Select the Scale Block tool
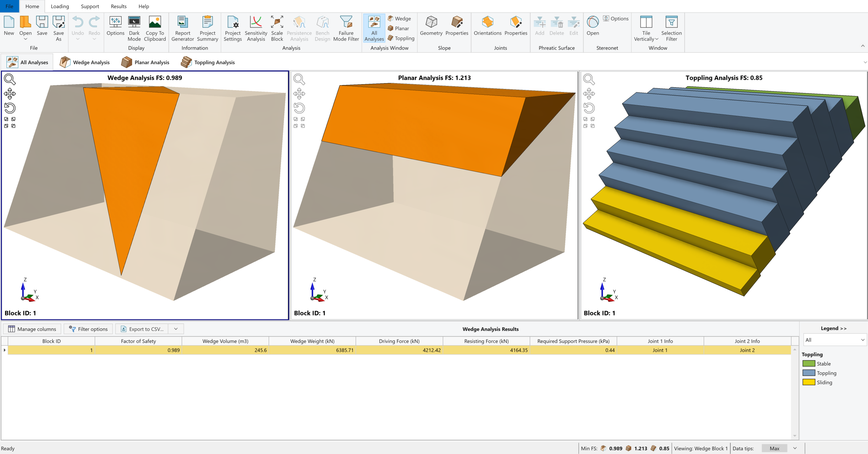The height and width of the screenshot is (454, 868). (277, 29)
